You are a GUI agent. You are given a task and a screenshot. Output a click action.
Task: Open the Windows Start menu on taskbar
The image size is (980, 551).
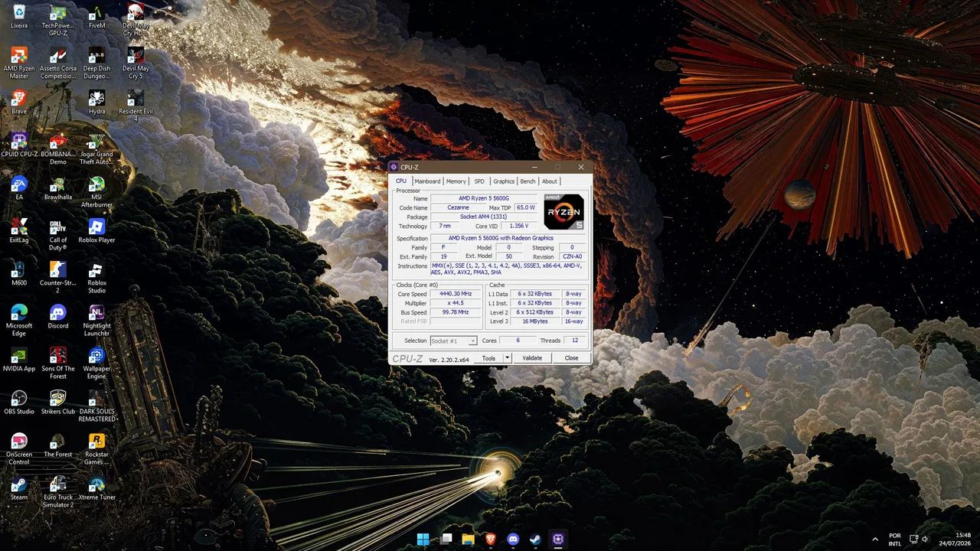click(x=423, y=539)
